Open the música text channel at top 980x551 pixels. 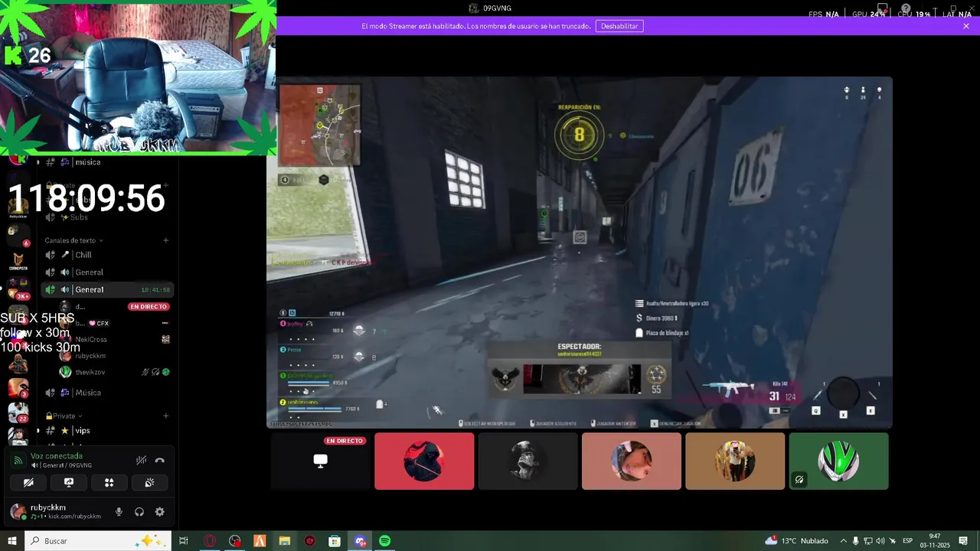[107, 162]
